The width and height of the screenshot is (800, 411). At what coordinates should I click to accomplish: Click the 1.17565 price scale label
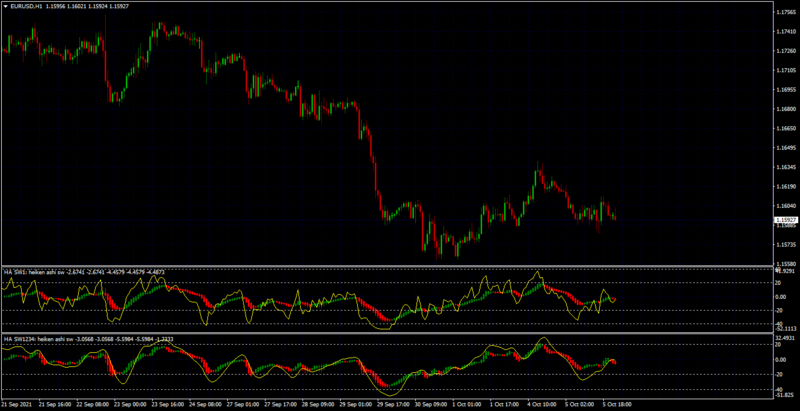tap(786, 12)
